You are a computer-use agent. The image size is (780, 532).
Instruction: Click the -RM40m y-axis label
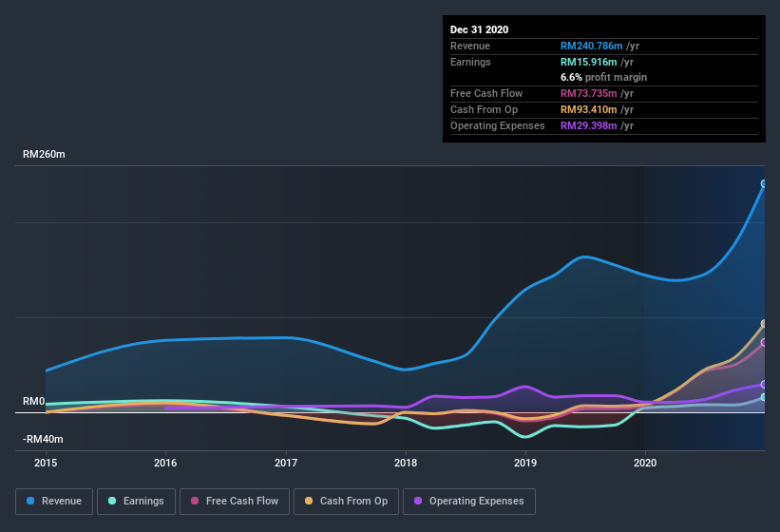tap(43, 439)
